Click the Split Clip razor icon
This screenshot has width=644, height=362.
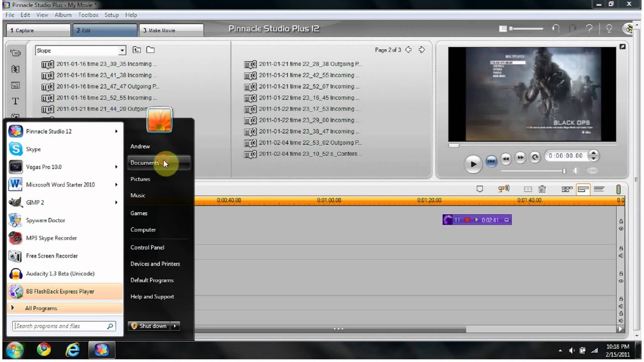pyautogui.click(x=528, y=190)
